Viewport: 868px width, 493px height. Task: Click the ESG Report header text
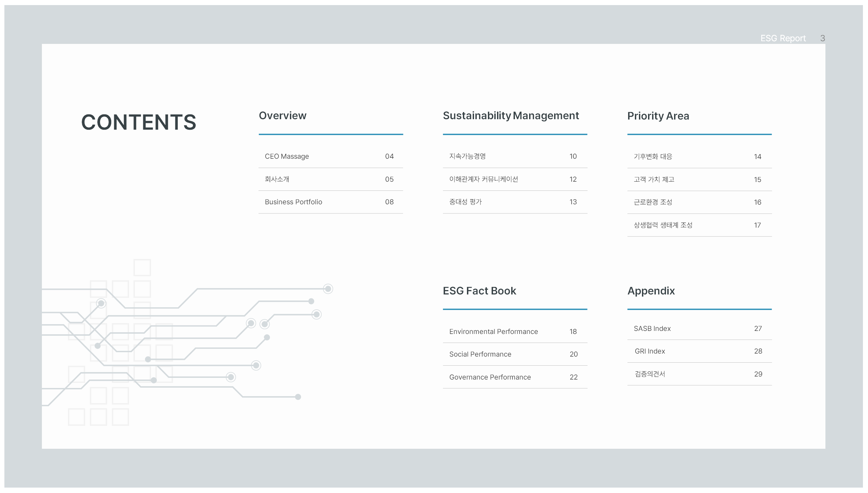pyautogui.click(x=783, y=38)
